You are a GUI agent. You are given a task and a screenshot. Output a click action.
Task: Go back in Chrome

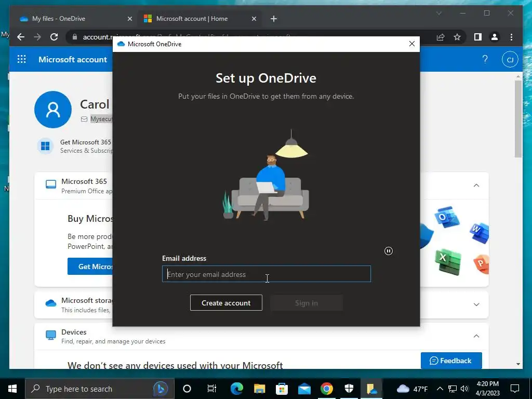pyautogui.click(x=21, y=37)
